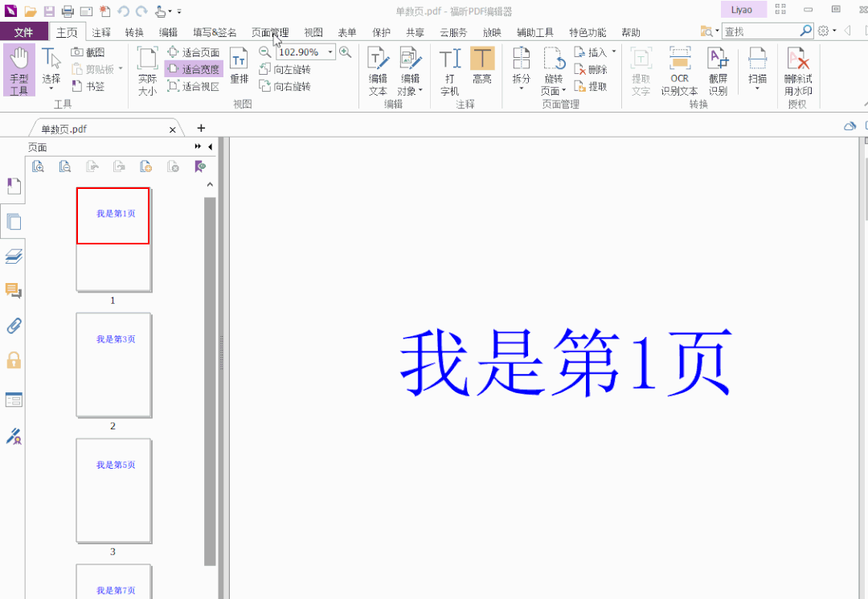
Task: Switch to Comment (注释) ribbon tab
Action: coord(101,33)
